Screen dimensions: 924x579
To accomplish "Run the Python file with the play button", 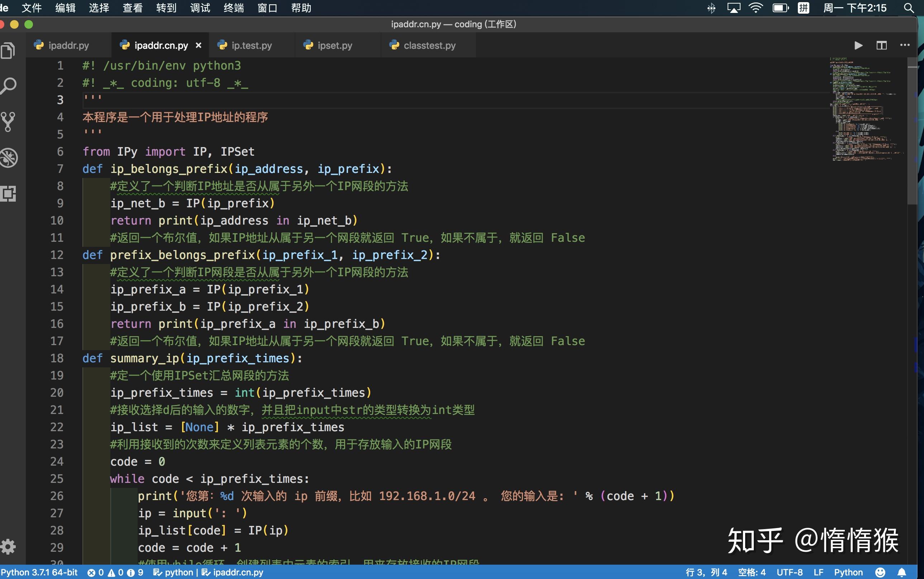I will point(858,45).
